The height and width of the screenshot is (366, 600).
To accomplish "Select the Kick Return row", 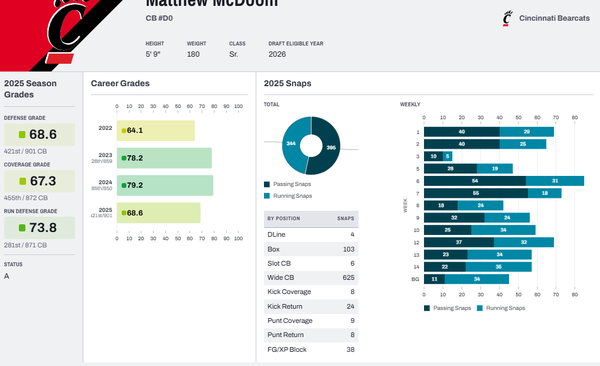I will coord(311,306).
